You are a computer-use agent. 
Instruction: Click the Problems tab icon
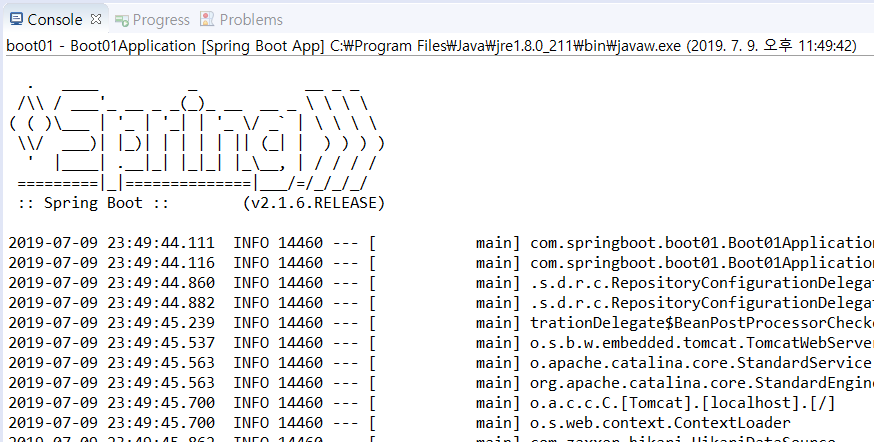207,20
